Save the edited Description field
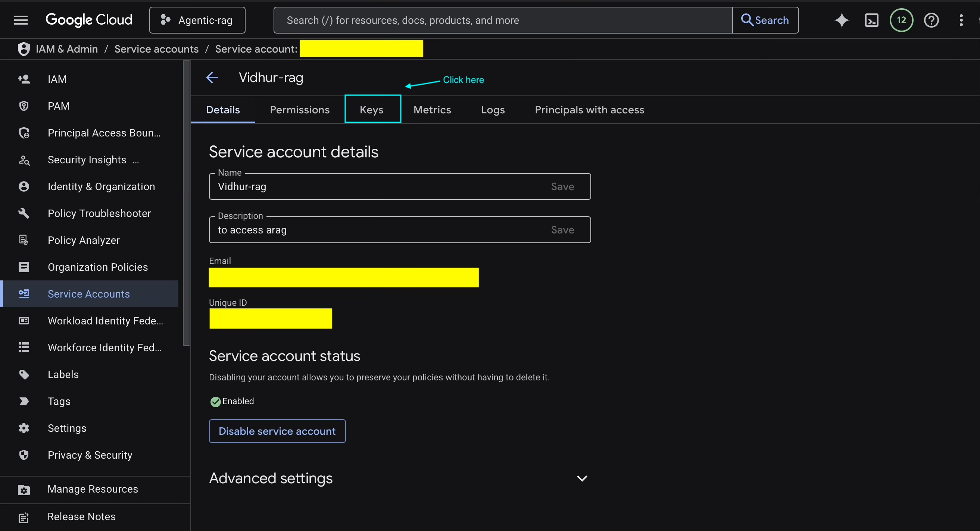This screenshot has height=531, width=980. click(562, 230)
